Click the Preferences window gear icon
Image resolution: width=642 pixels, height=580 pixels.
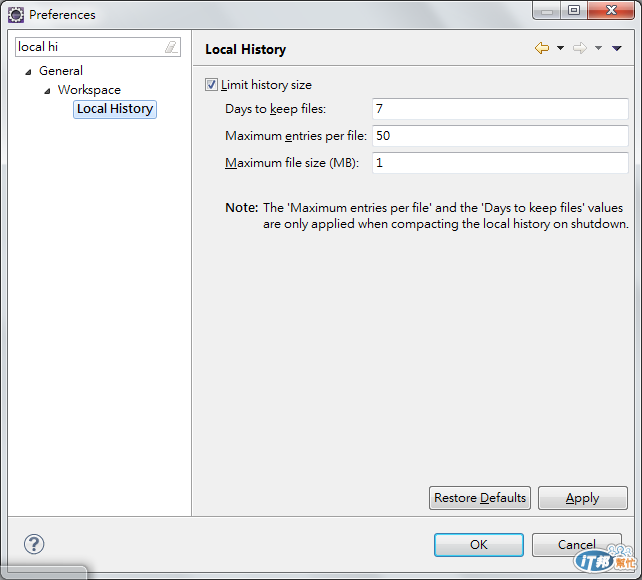click(16, 15)
